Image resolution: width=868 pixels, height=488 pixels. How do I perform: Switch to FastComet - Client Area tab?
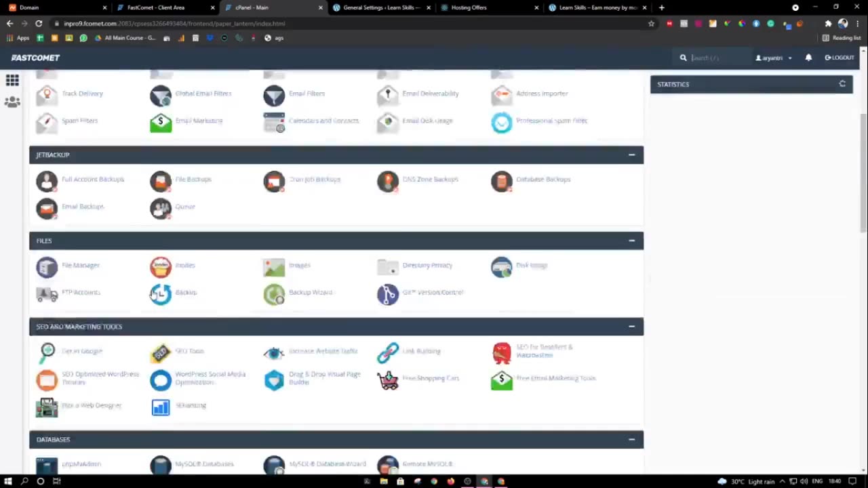[x=165, y=7]
